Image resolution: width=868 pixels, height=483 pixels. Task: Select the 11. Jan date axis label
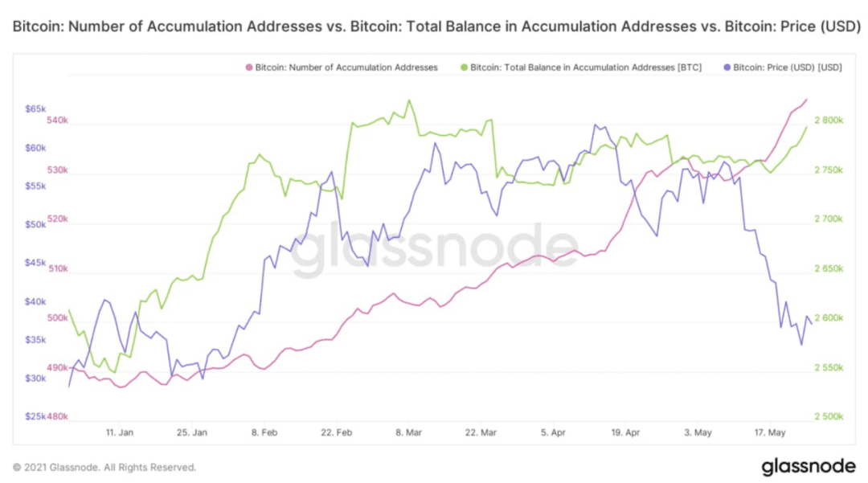[120, 432]
